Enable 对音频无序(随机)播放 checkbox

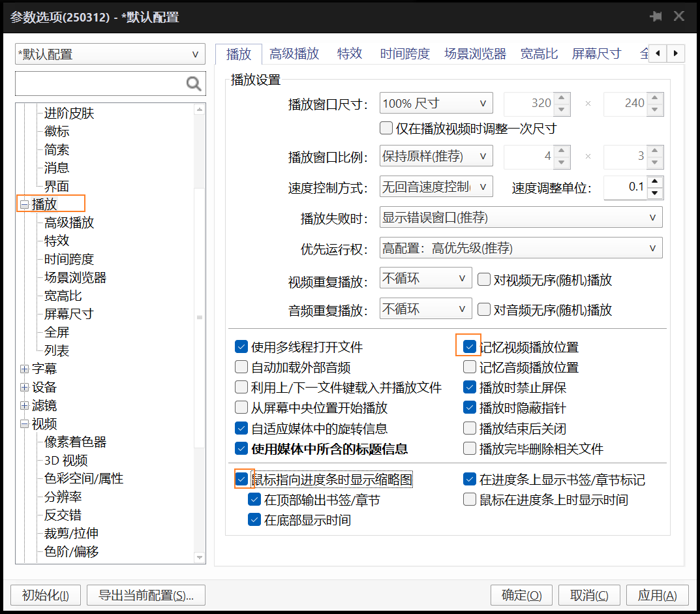[484, 309]
